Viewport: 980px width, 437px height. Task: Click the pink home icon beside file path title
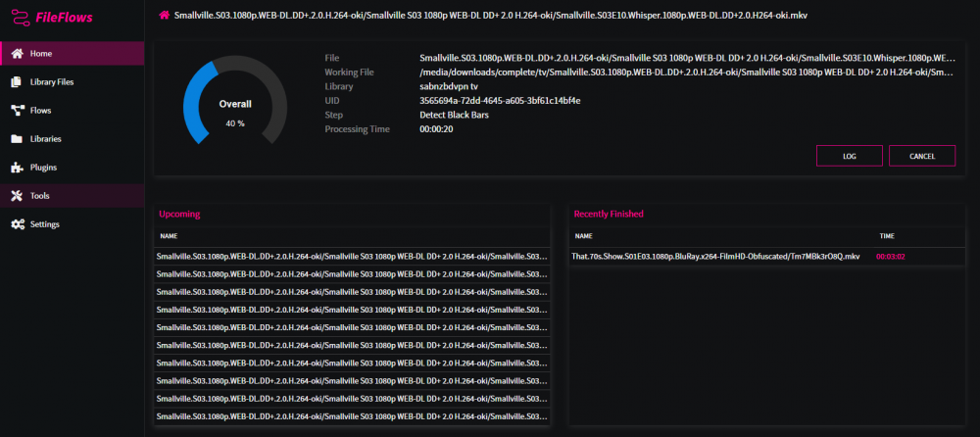(x=165, y=14)
